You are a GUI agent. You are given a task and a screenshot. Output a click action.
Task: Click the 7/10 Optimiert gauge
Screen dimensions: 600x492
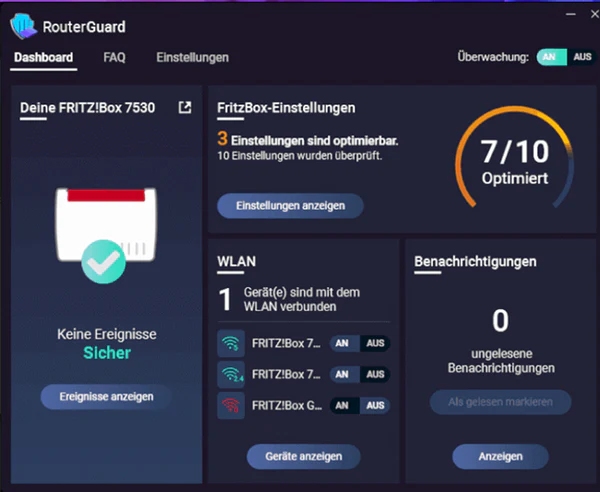click(x=514, y=162)
